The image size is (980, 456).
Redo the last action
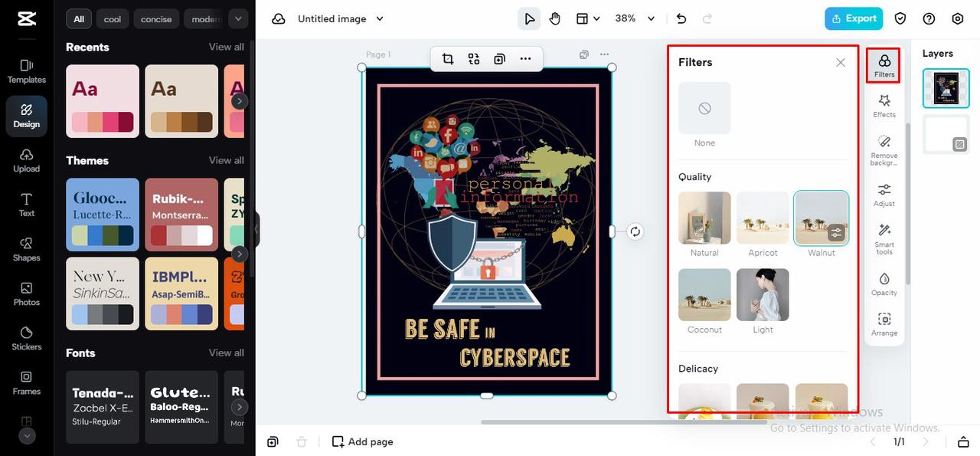[x=707, y=18]
